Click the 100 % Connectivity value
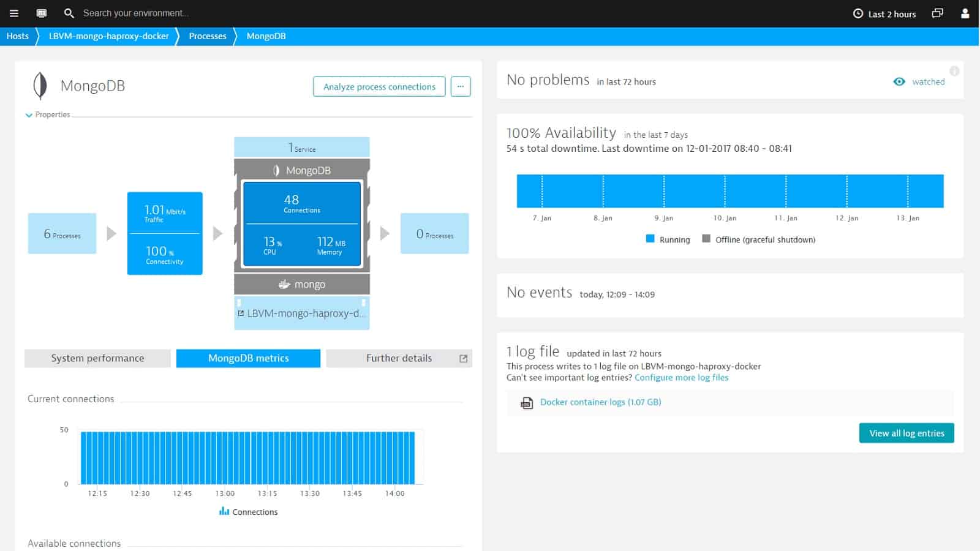 coord(165,255)
